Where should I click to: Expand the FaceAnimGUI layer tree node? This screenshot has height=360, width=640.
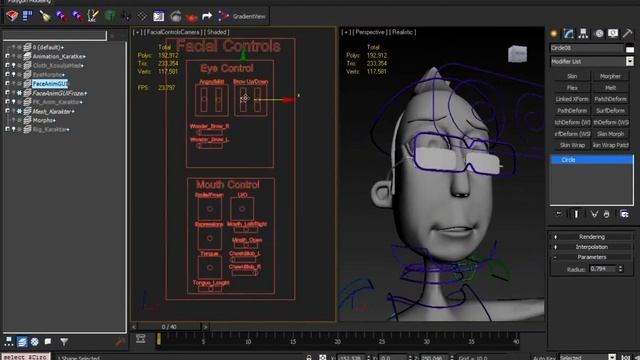7,84
